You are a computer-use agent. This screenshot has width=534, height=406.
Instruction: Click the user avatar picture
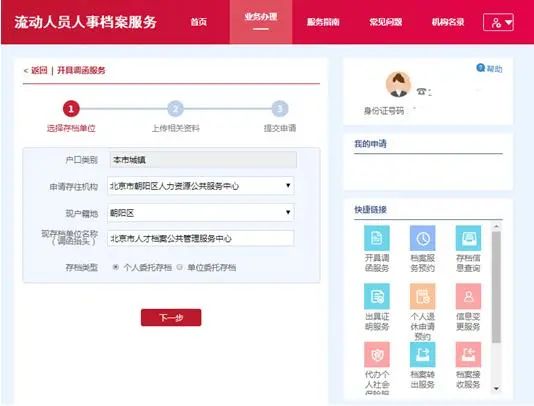[x=398, y=84]
